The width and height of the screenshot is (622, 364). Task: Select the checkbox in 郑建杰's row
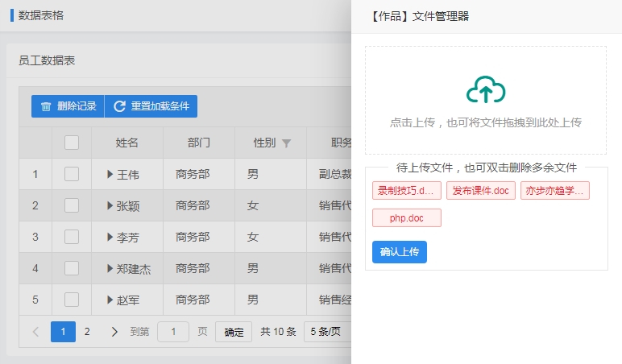(x=72, y=268)
